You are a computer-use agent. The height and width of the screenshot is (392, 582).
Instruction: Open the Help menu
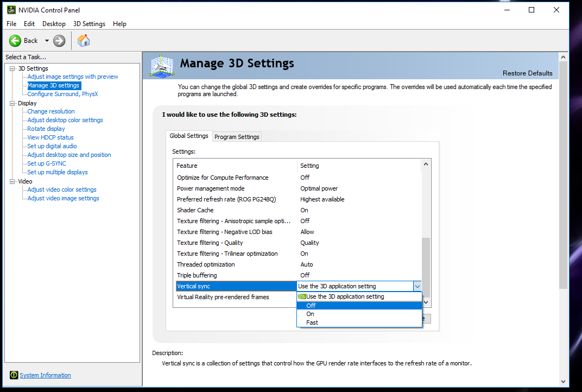tap(119, 24)
